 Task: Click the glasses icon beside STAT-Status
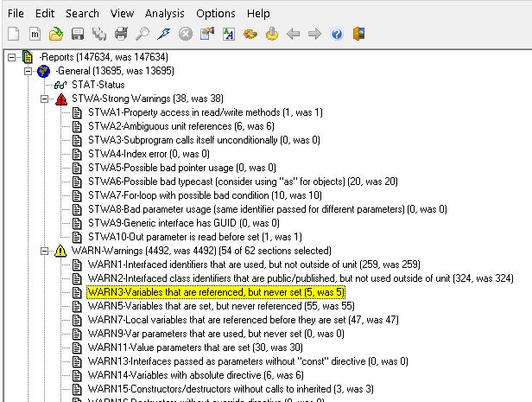coord(60,85)
